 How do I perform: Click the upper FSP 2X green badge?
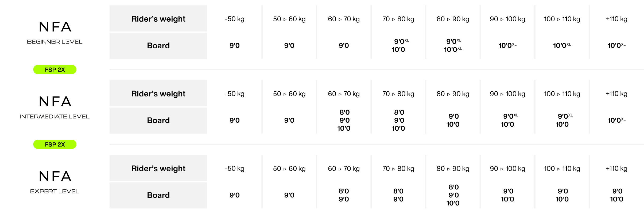pyautogui.click(x=55, y=69)
